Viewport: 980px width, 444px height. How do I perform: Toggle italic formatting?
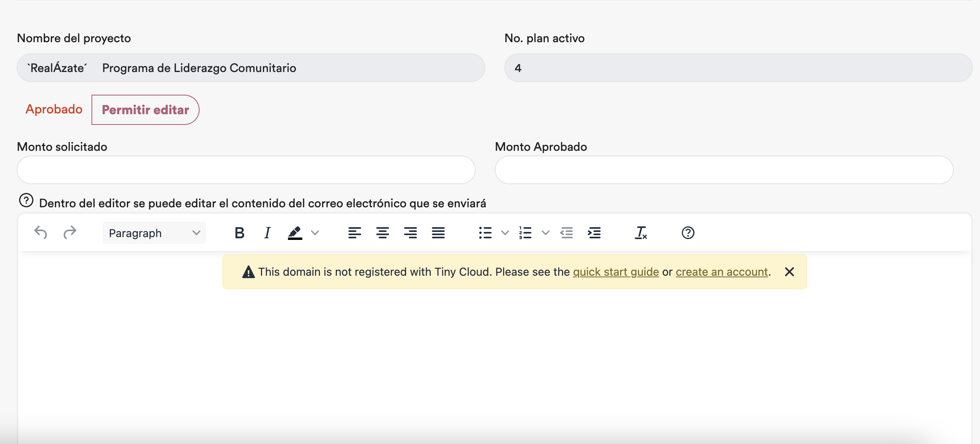coord(267,233)
